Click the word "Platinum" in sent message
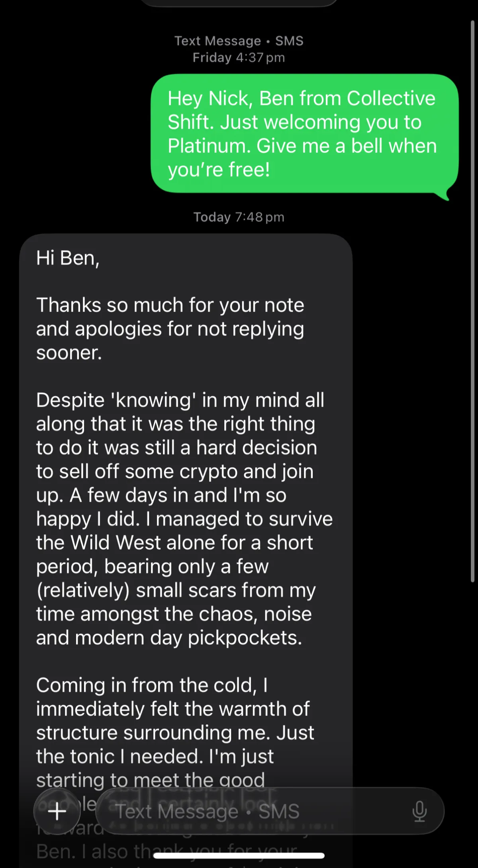Viewport: 478px width, 868px height. [209, 146]
